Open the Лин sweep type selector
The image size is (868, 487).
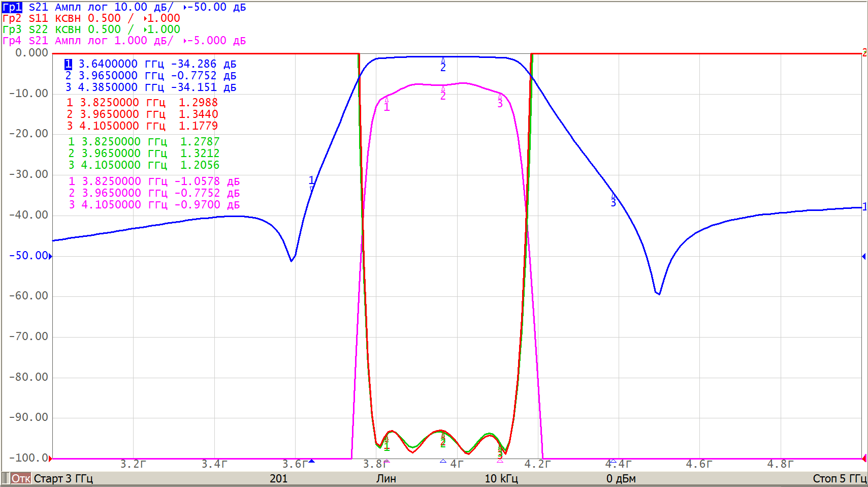pos(386,478)
